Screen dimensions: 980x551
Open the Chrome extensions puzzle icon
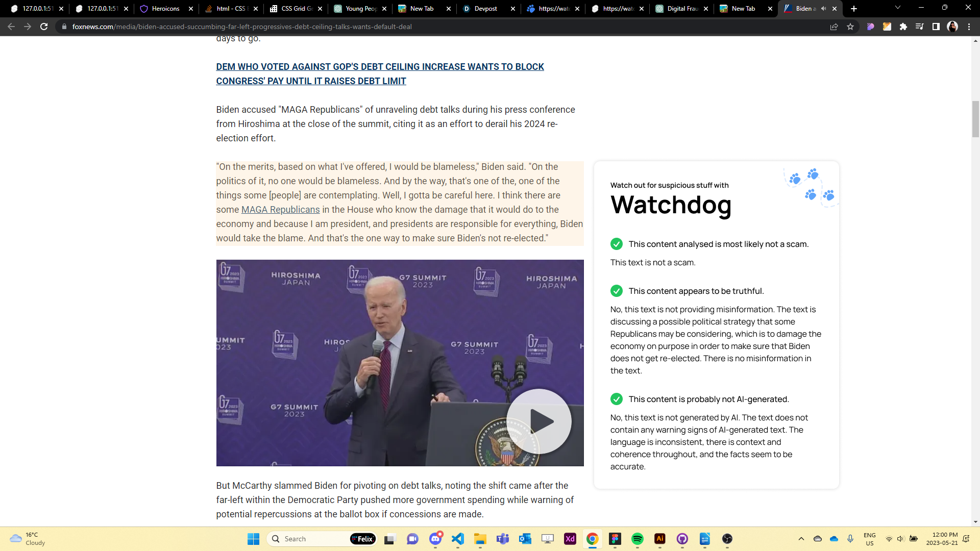pos(903,27)
